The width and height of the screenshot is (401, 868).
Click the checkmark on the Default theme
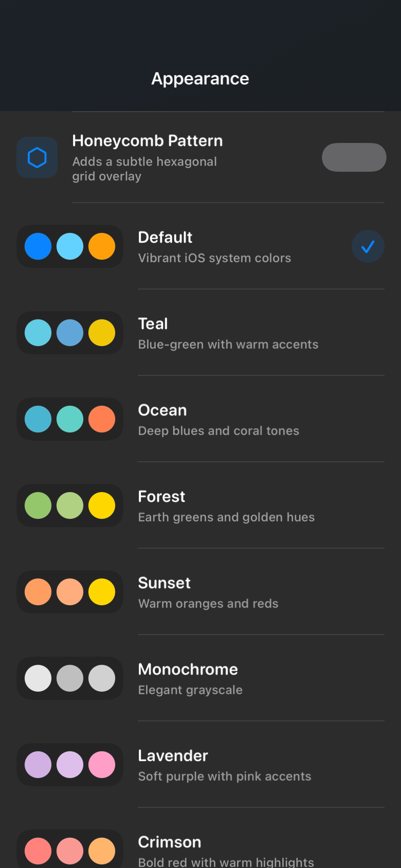click(x=368, y=246)
